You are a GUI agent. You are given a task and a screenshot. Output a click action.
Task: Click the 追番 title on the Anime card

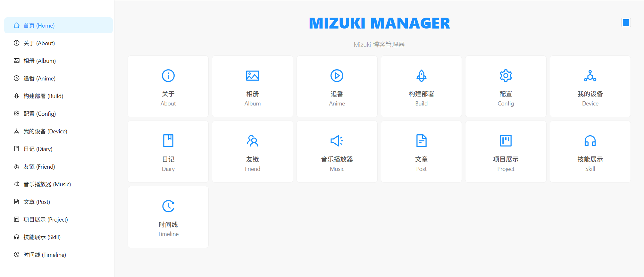[337, 94]
